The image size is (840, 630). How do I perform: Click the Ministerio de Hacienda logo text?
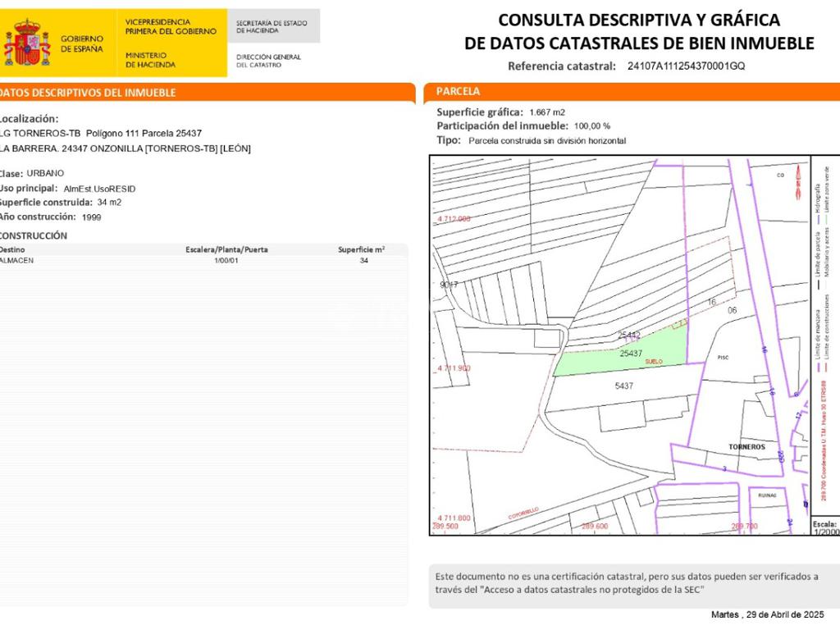point(150,59)
